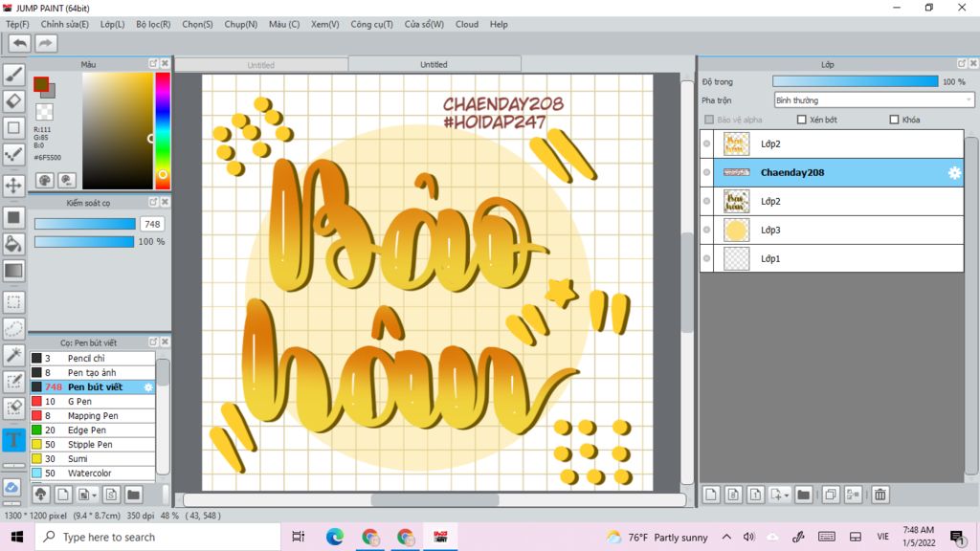Image resolution: width=980 pixels, height=551 pixels.
Task: Delete layer with trash icon
Action: coord(880,495)
